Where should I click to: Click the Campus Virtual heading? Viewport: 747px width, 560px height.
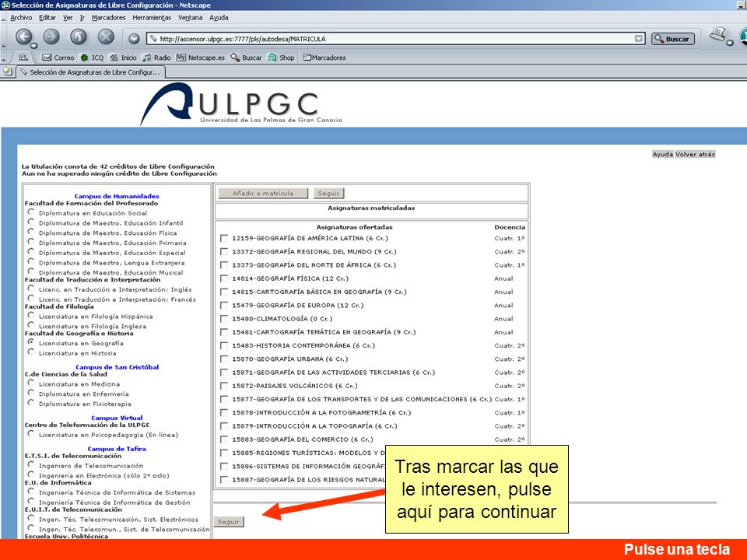coord(117,418)
